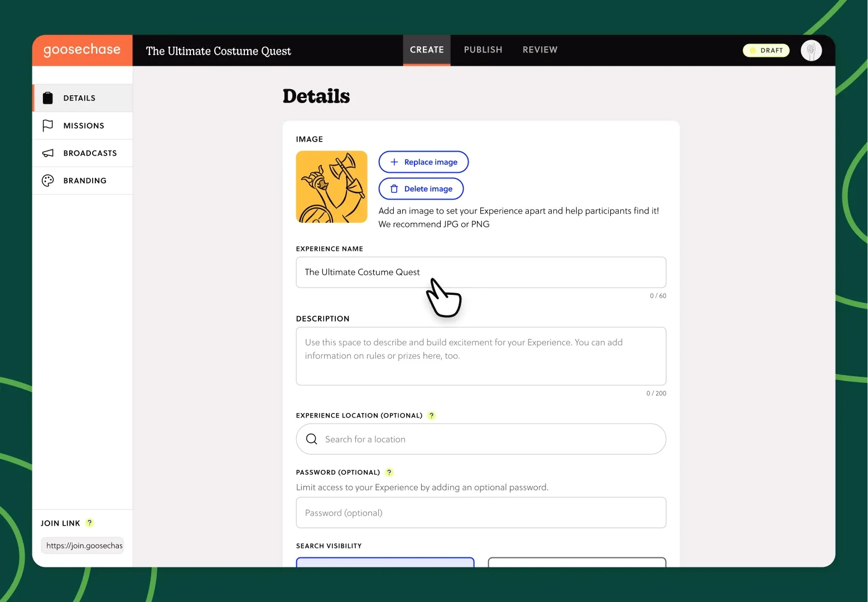Image resolution: width=868 pixels, height=602 pixels.
Task: Open the Branding section in the sidebar
Action: (x=83, y=181)
